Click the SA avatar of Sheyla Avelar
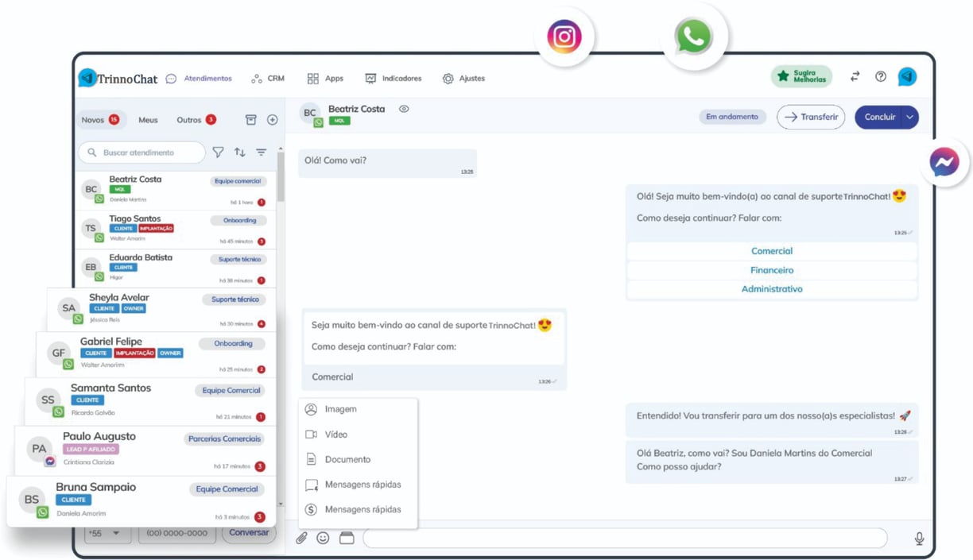This screenshot has height=560, width=973. (x=69, y=308)
